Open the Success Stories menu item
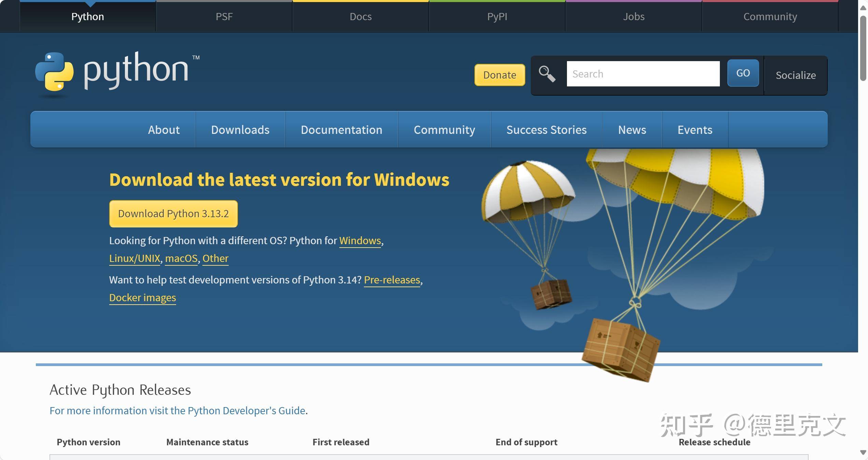 546,130
